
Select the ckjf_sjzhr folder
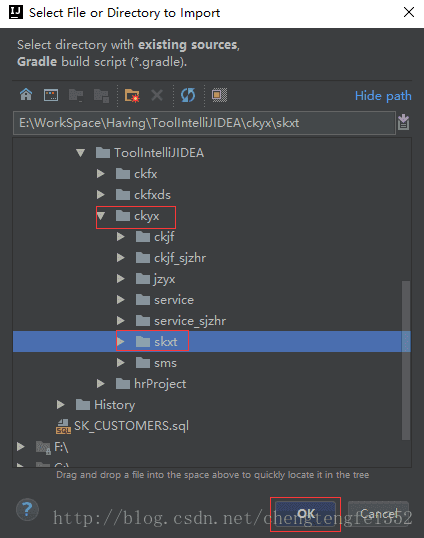click(x=180, y=258)
